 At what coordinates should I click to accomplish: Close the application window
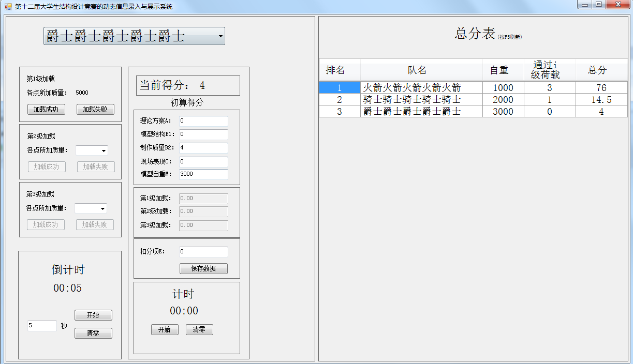point(617,5)
